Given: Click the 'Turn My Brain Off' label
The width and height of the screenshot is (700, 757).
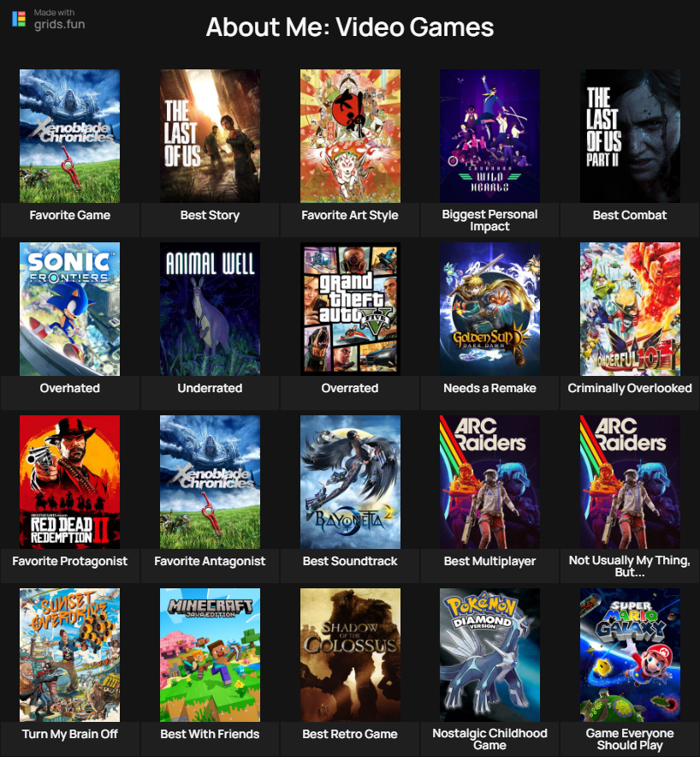Looking at the screenshot, I should click(70, 734).
